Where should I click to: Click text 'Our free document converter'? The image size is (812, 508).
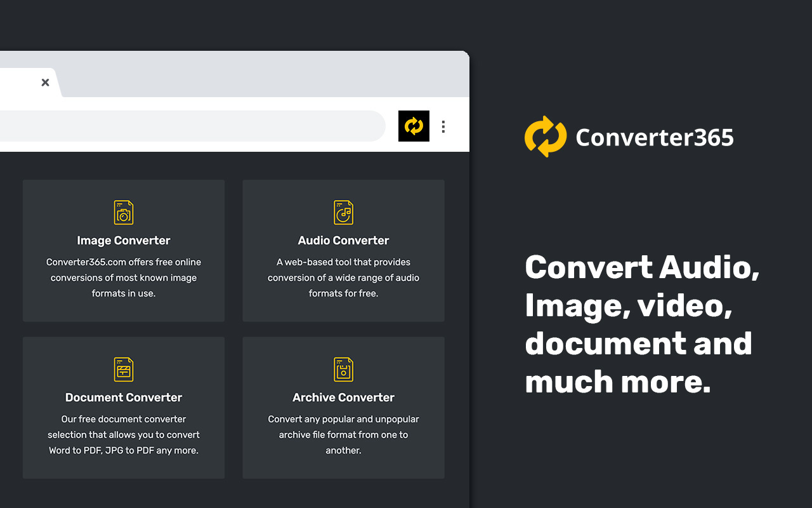coord(124,419)
